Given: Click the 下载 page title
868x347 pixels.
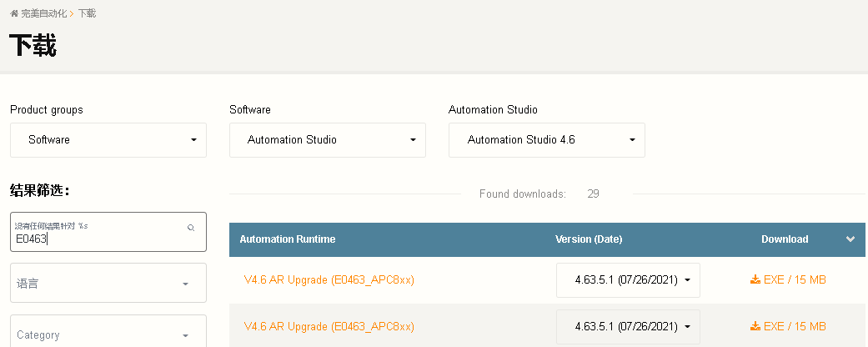Looking at the screenshot, I should pos(33,46).
